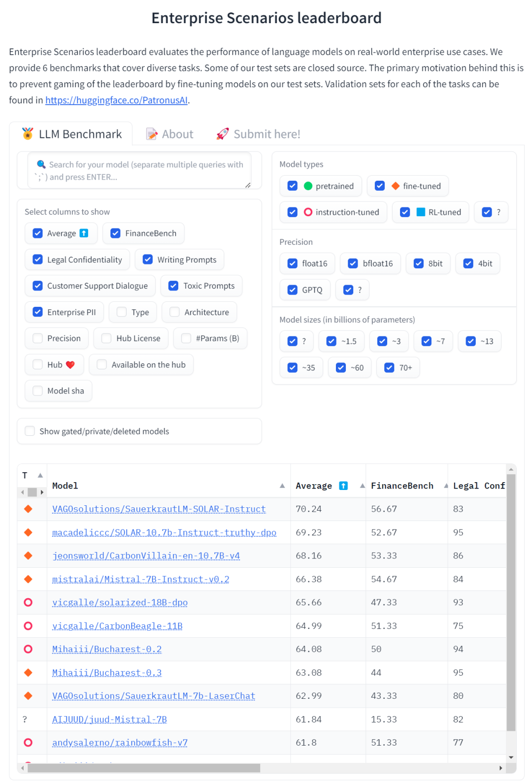Click the orange fine-tuned diamond icon

(395, 186)
